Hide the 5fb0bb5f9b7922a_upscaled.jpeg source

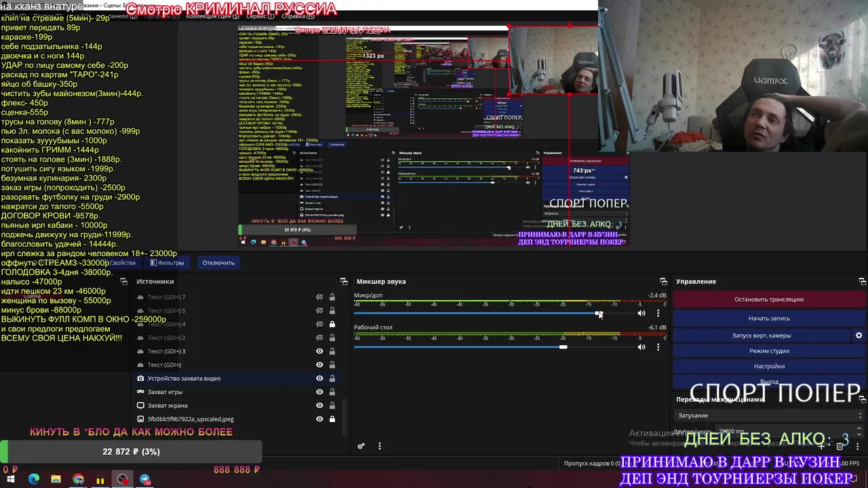point(319,419)
